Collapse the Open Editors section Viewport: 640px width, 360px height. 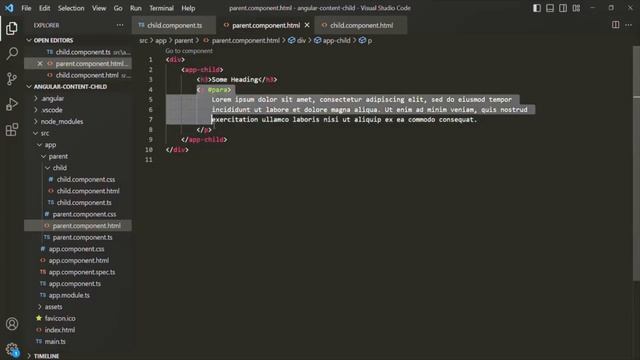53,40
